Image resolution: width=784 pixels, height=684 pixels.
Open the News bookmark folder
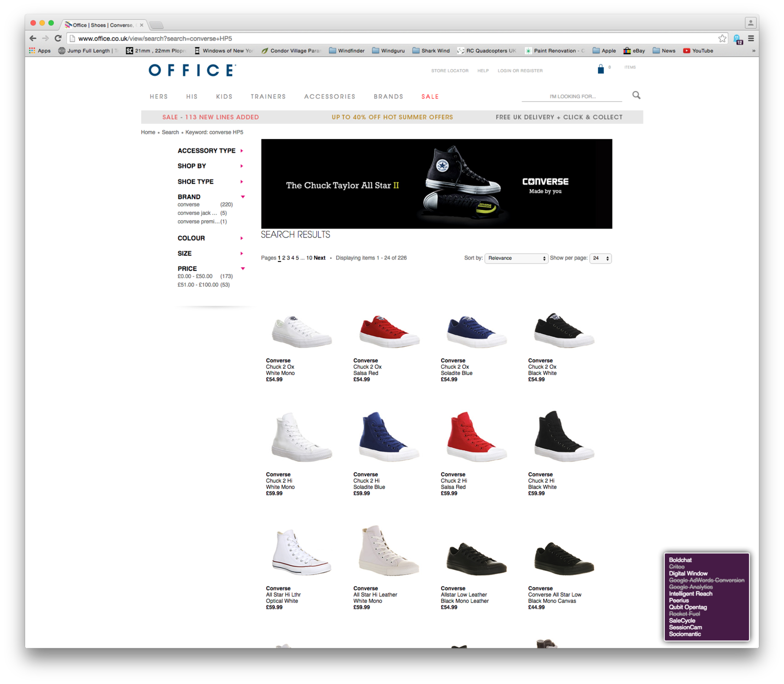pyautogui.click(x=664, y=51)
